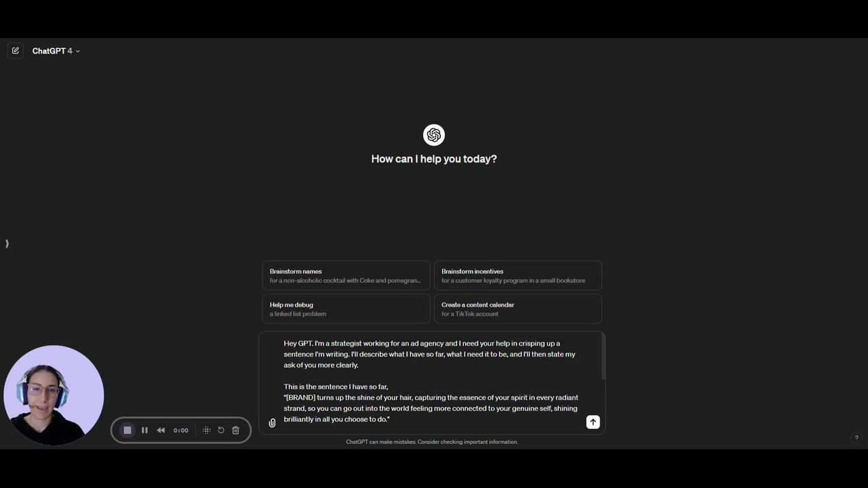This screenshot has height=488, width=868.
Task: Click the rewind recording button
Action: pyautogui.click(x=161, y=430)
